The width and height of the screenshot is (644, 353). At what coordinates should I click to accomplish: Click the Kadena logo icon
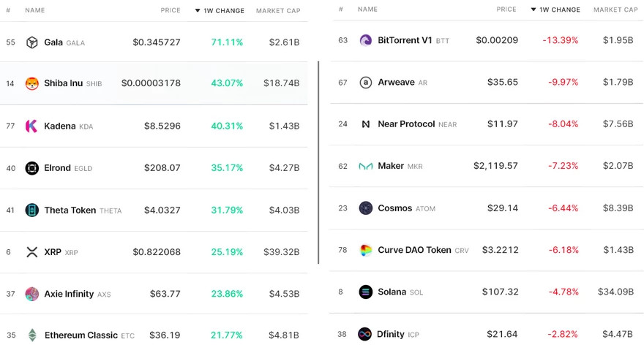tap(31, 126)
